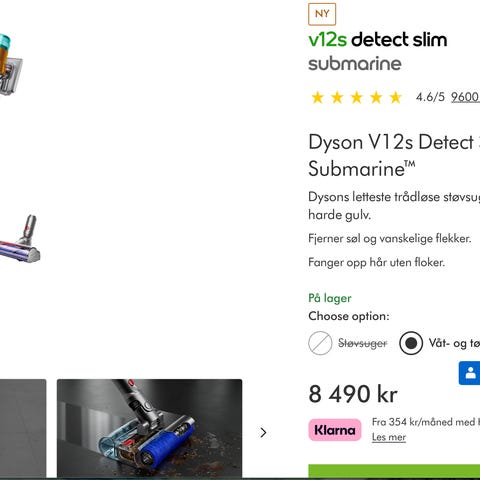Image resolution: width=480 pixels, height=480 pixels.
Task: Click the 4.6/5 rating score
Action: click(x=430, y=97)
